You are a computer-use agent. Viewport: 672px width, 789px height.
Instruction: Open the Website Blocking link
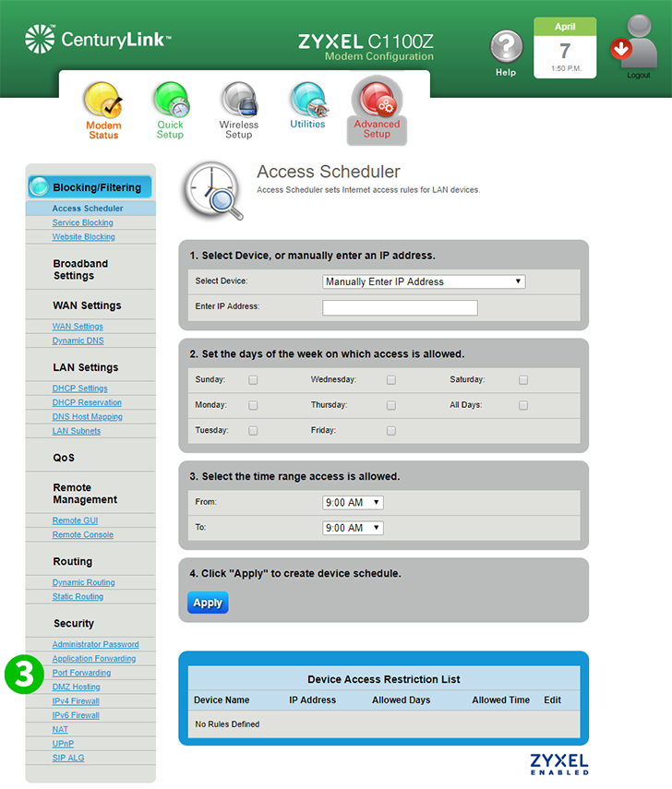pos(84,236)
